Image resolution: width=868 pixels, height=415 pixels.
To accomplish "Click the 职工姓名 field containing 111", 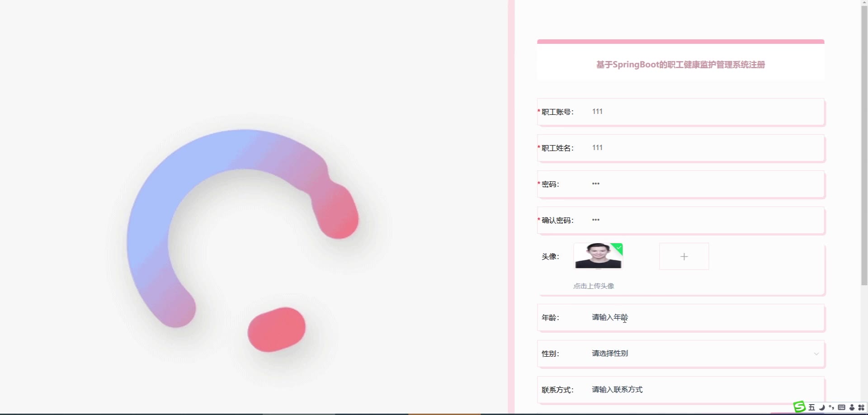I will (x=705, y=148).
